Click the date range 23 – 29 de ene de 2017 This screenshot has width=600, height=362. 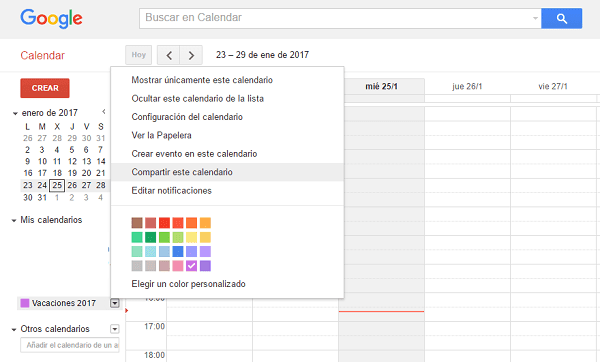click(x=262, y=55)
